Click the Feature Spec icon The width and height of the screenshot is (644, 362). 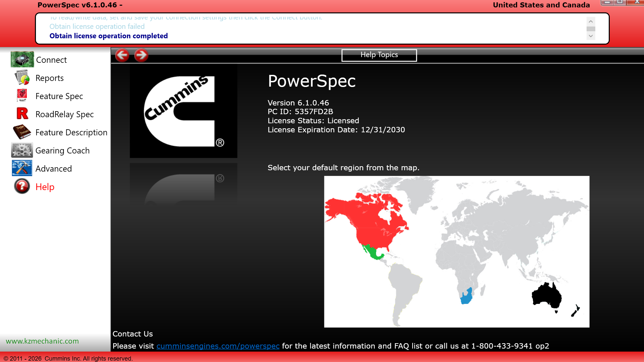coord(22,96)
